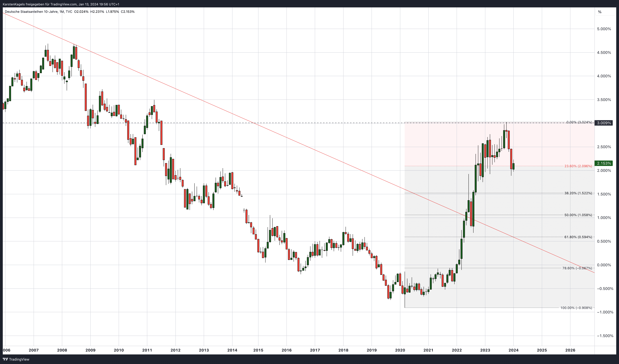Click Fibonacci label 50.00% (1.058%)
619x364 pixels.
[578, 215]
